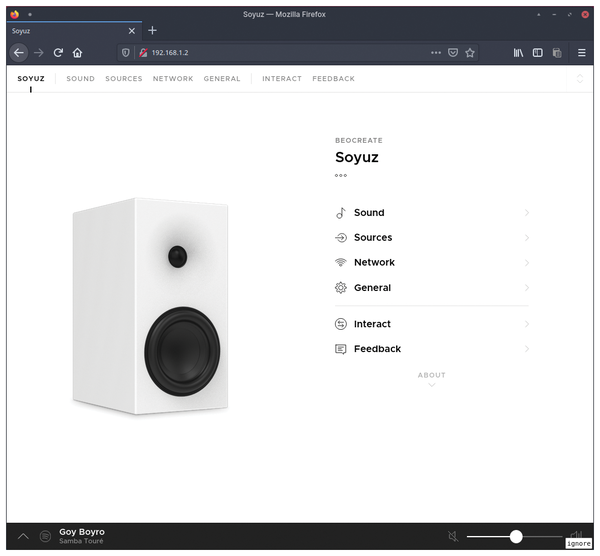Open page actions three-dot menu
600x556 pixels.
pyautogui.click(x=436, y=53)
